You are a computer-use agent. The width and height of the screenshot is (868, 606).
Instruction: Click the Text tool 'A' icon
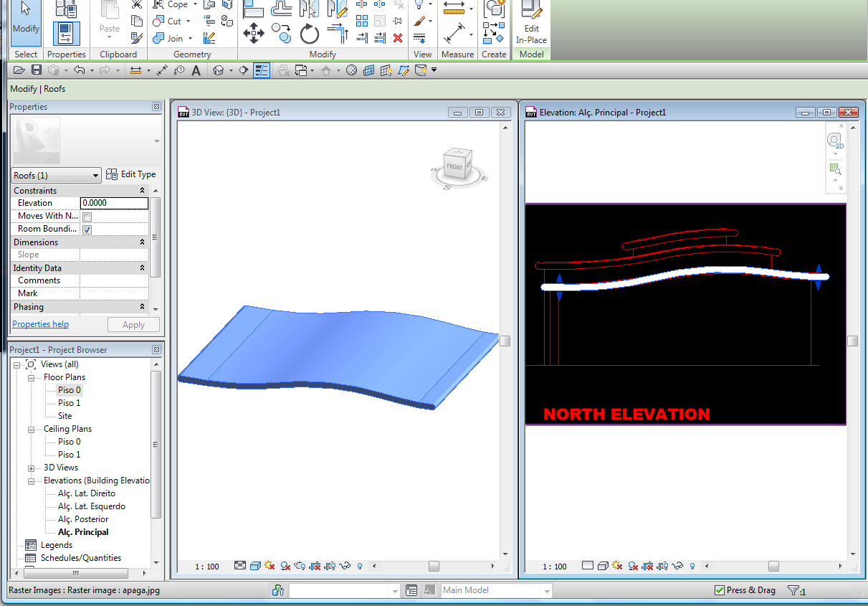pos(196,70)
